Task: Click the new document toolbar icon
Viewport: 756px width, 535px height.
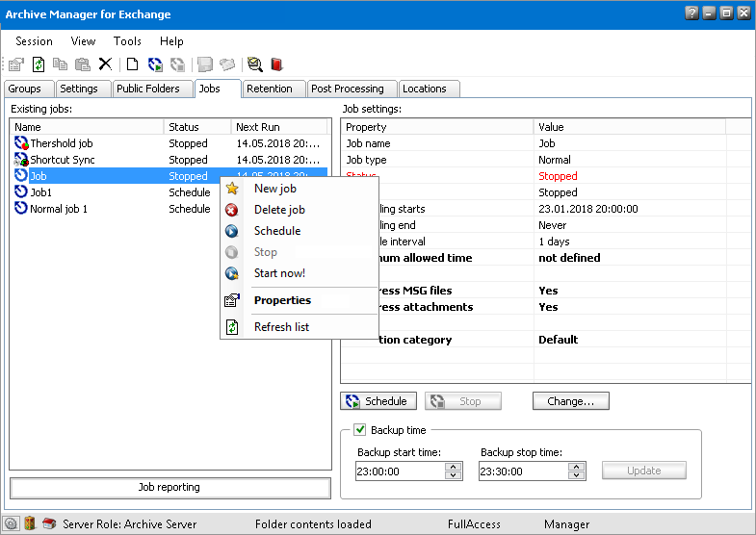Action: coord(132,64)
